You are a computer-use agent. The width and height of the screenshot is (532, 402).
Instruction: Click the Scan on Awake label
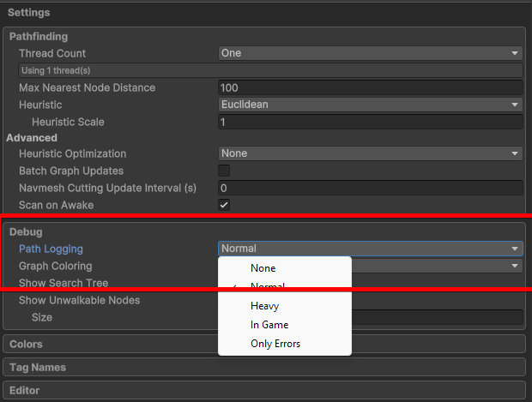coord(57,205)
